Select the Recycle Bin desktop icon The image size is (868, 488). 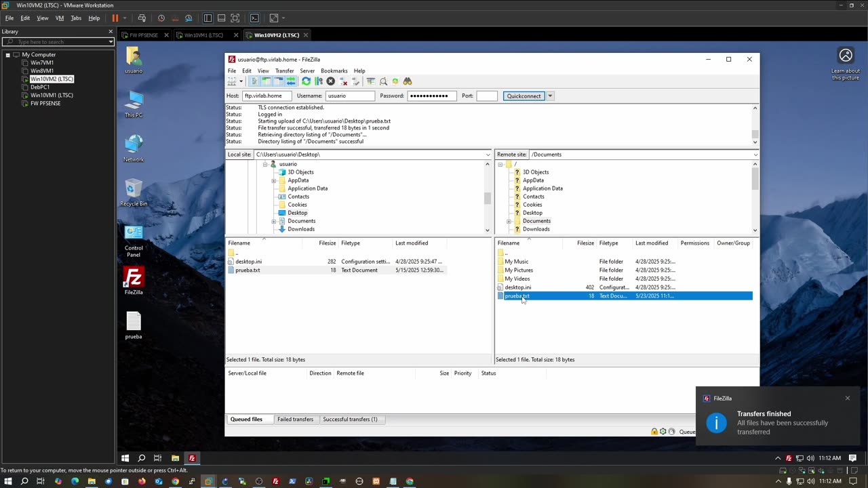(134, 192)
